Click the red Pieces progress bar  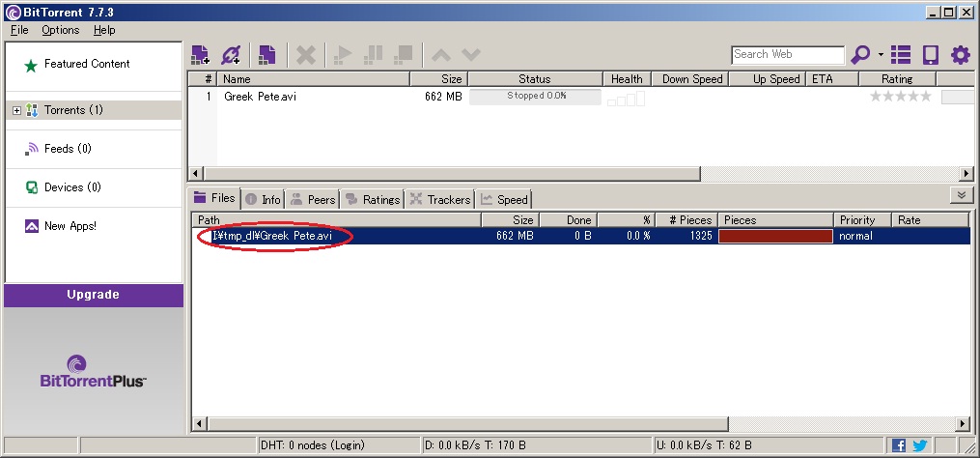click(x=775, y=236)
